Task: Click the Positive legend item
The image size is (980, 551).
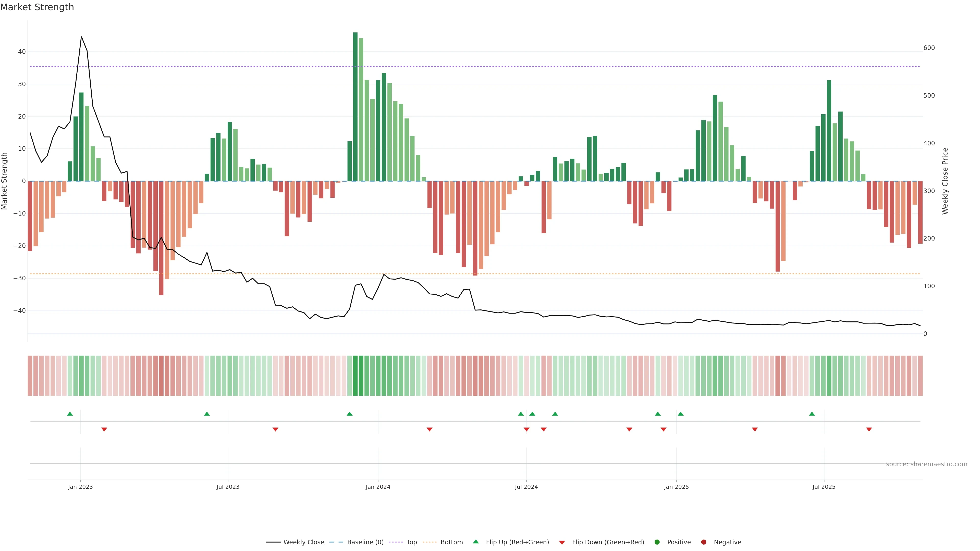Action: (x=679, y=542)
